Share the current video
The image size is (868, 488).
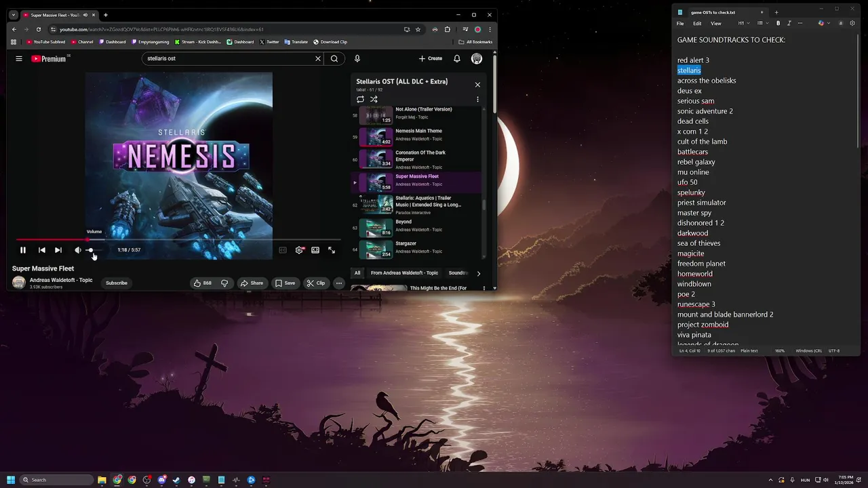tap(252, 283)
